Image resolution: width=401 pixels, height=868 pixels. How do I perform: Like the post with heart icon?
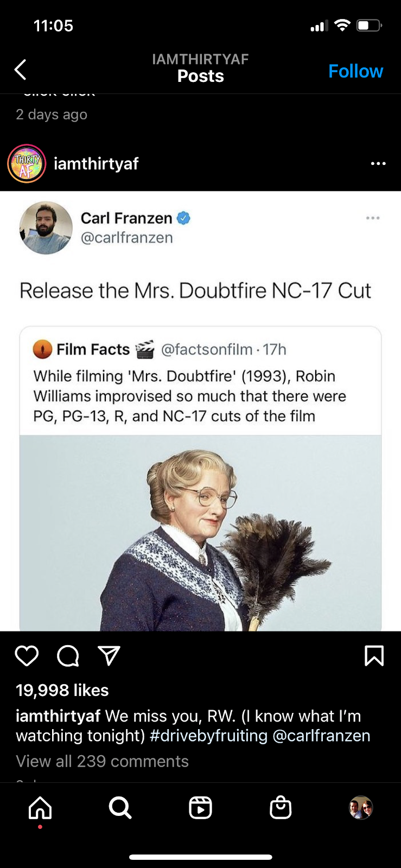pyautogui.click(x=27, y=656)
